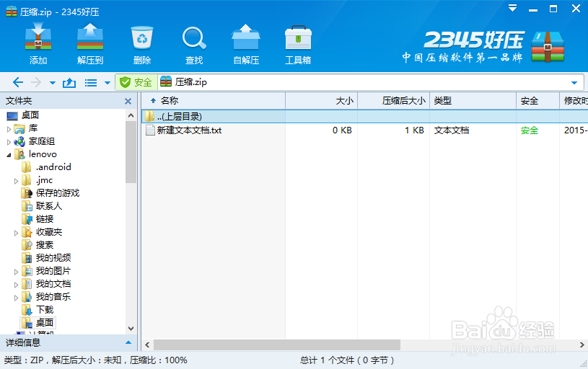
Task: Click the 压缩.zip address path field
Action: pyautogui.click(x=369, y=82)
